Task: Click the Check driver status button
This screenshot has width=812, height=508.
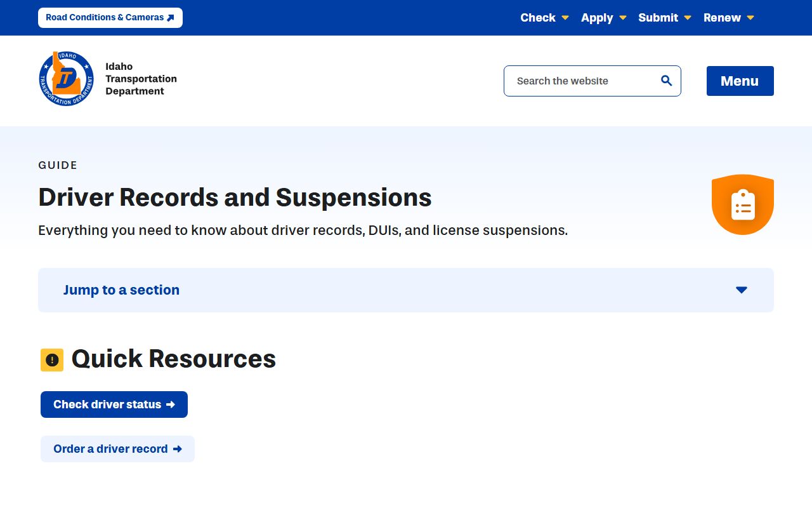Action: [114, 404]
